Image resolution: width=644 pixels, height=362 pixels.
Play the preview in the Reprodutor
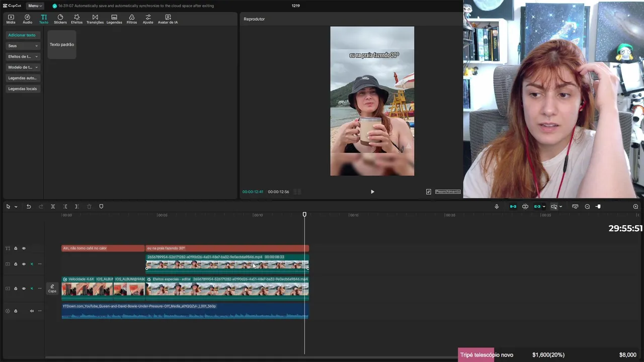click(372, 192)
